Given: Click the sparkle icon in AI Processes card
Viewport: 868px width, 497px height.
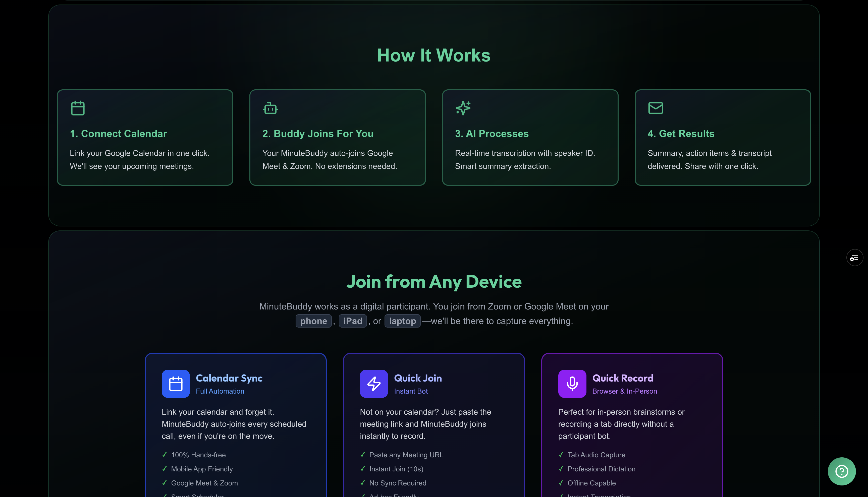Looking at the screenshot, I should 463,108.
